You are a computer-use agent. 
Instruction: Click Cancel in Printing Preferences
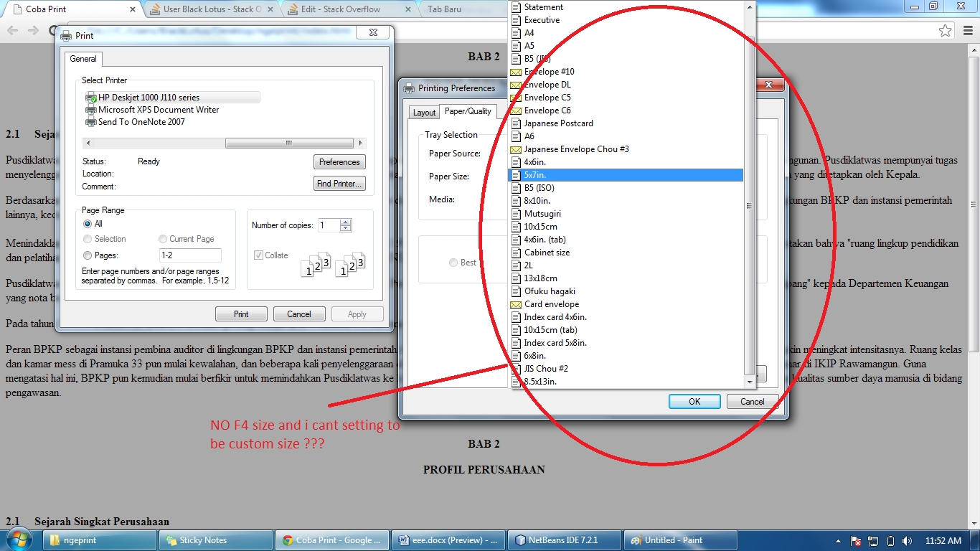[x=752, y=402]
